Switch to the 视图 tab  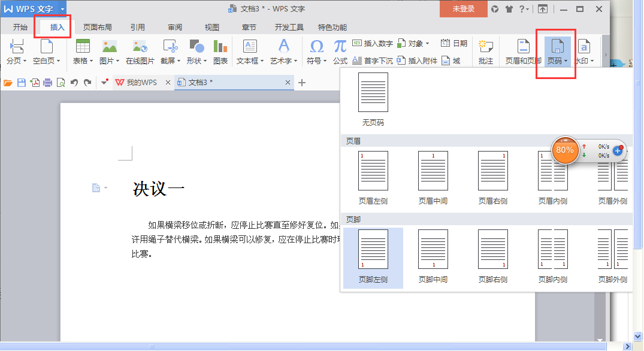[x=212, y=27]
